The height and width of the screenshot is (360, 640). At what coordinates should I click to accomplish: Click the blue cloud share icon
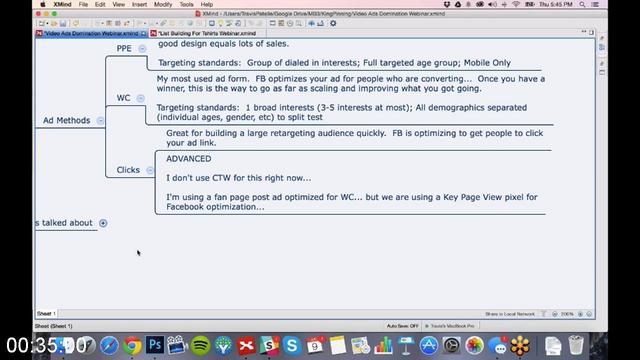coord(311,24)
